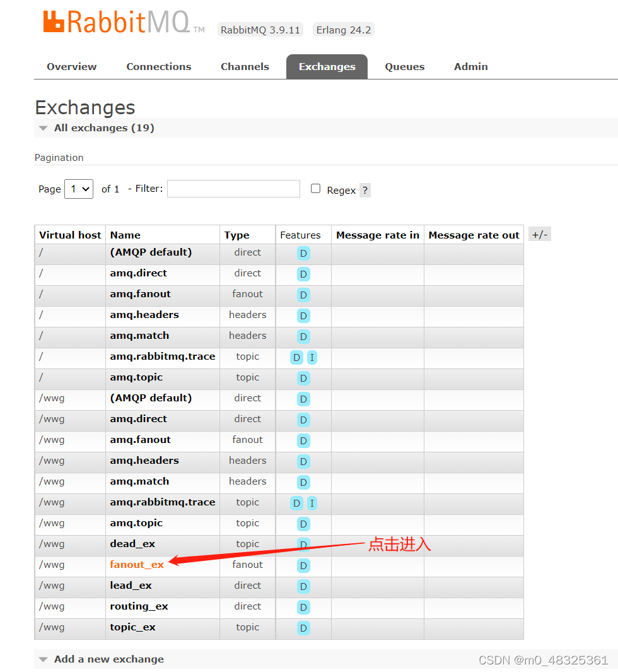Open the Admin tab

click(x=470, y=66)
